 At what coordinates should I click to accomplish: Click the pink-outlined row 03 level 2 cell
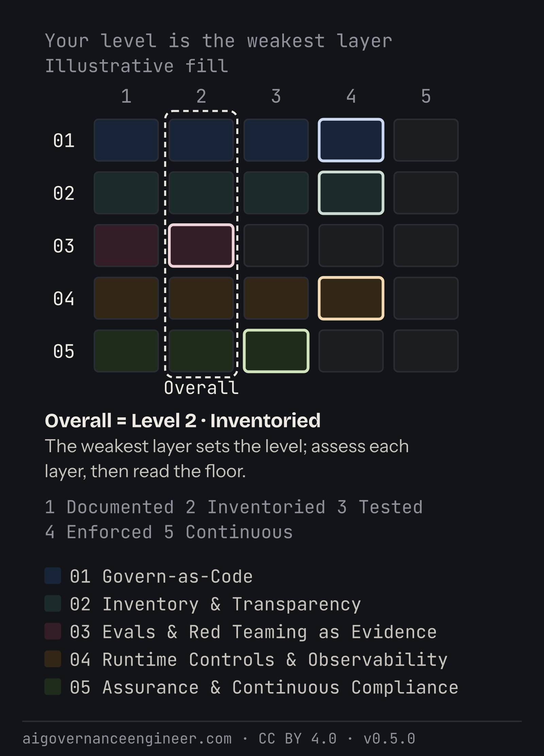point(201,245)
